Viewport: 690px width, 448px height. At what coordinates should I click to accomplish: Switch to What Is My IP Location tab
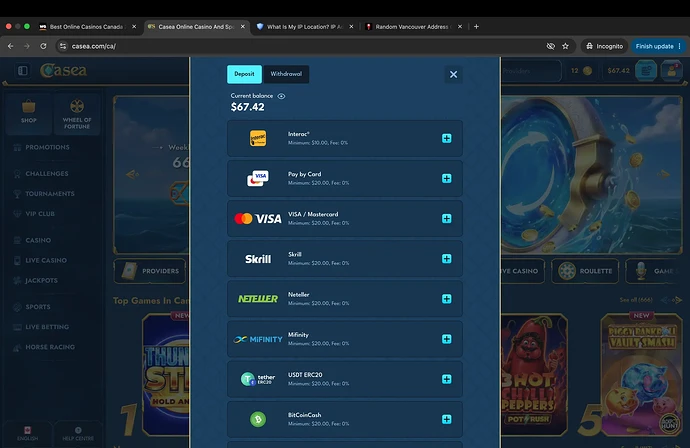(x=305, y=27)
